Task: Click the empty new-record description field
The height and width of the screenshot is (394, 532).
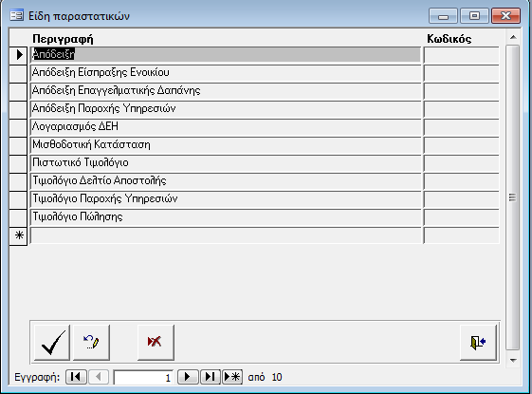Action: pos(226,235)
